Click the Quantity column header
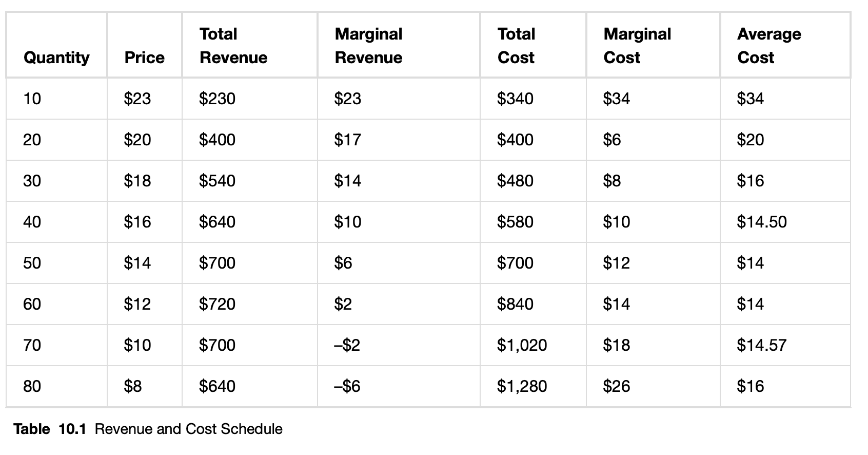Screen dimensions: 868x455 coord(56,58)
